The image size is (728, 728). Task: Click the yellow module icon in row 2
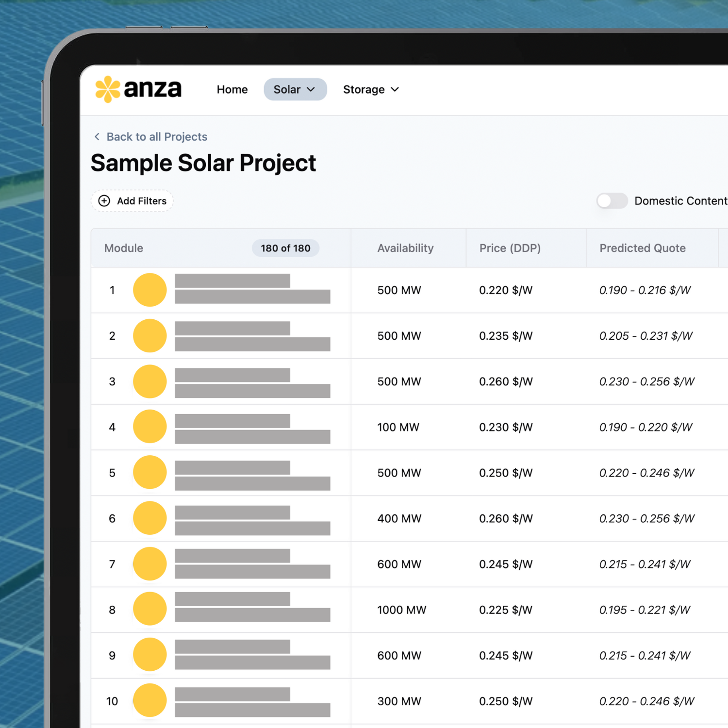point(150,335)
